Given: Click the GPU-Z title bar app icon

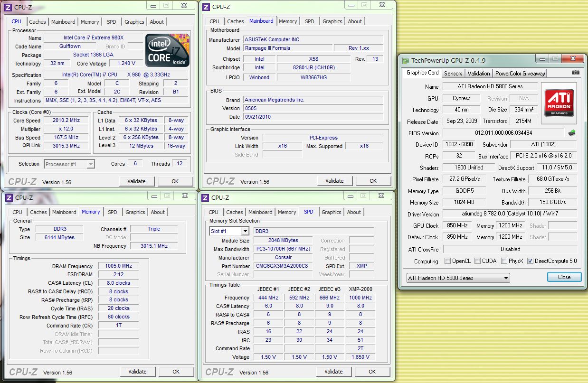Looking at the screenshot, I should coord(405,61).
